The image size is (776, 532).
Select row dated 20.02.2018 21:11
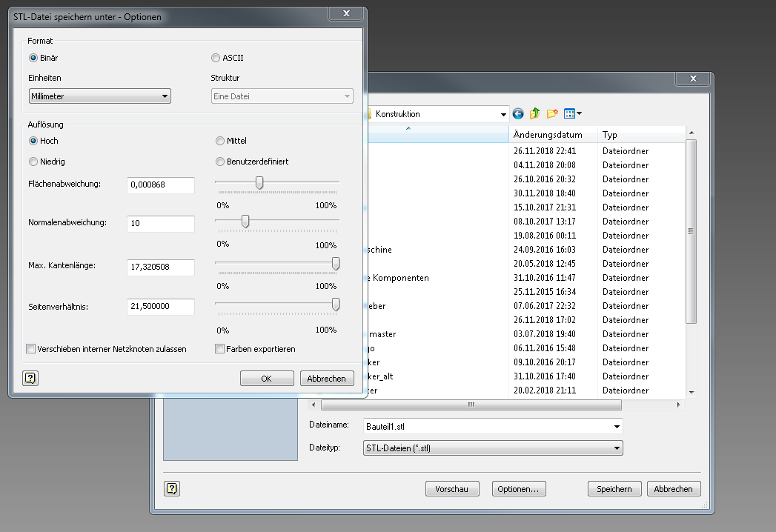coord(526,391)
